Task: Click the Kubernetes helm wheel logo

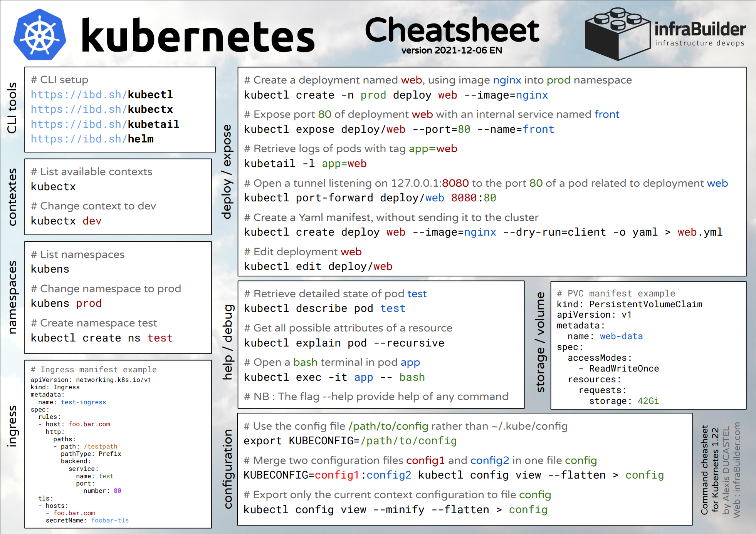Action: click(40, 35)
